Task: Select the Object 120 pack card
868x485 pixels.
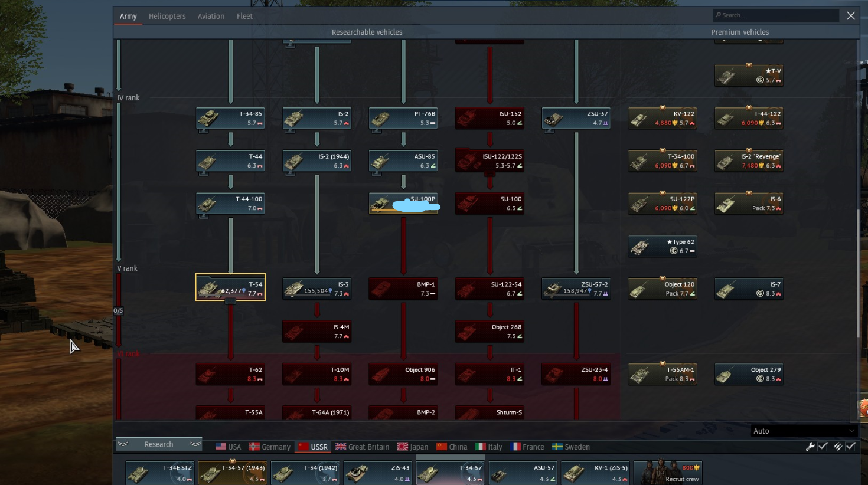Action: (x=663, y=289)
